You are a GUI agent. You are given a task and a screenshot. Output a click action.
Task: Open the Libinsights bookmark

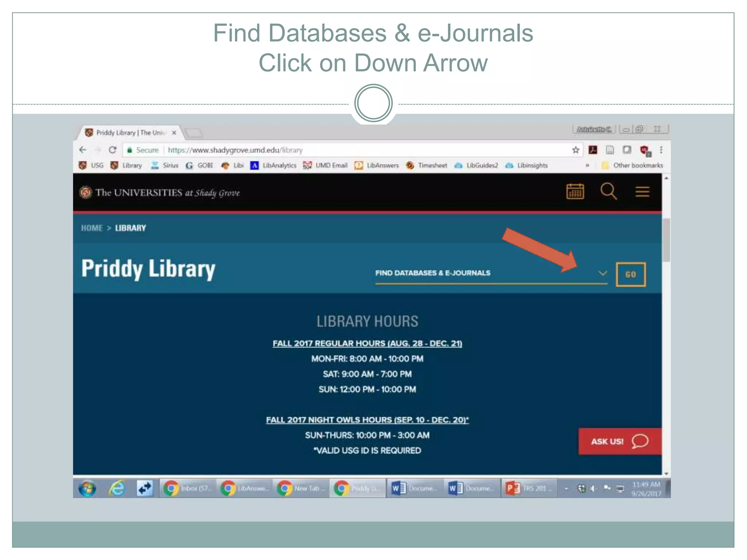(526, 166)
